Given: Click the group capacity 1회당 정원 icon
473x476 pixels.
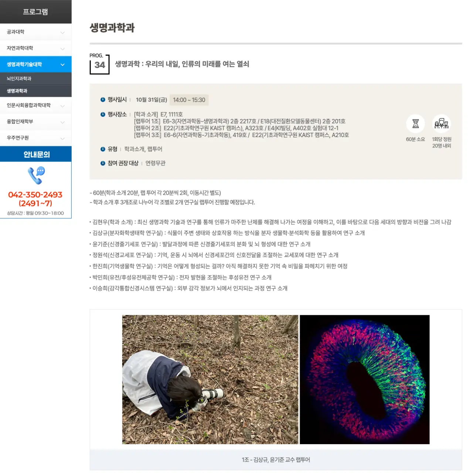Looking at the screenshot, I should 442,124.
